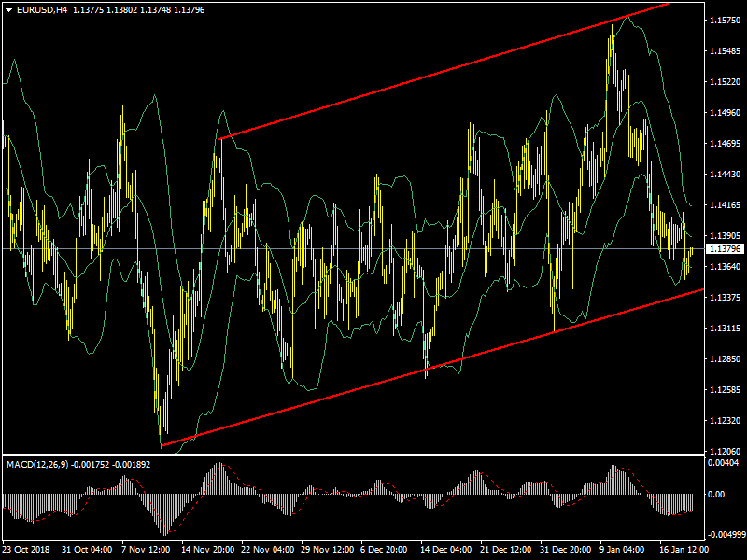Click the MACD -0.004999 scale label
This screenshot has height=560, width=747.
(726, 535)
